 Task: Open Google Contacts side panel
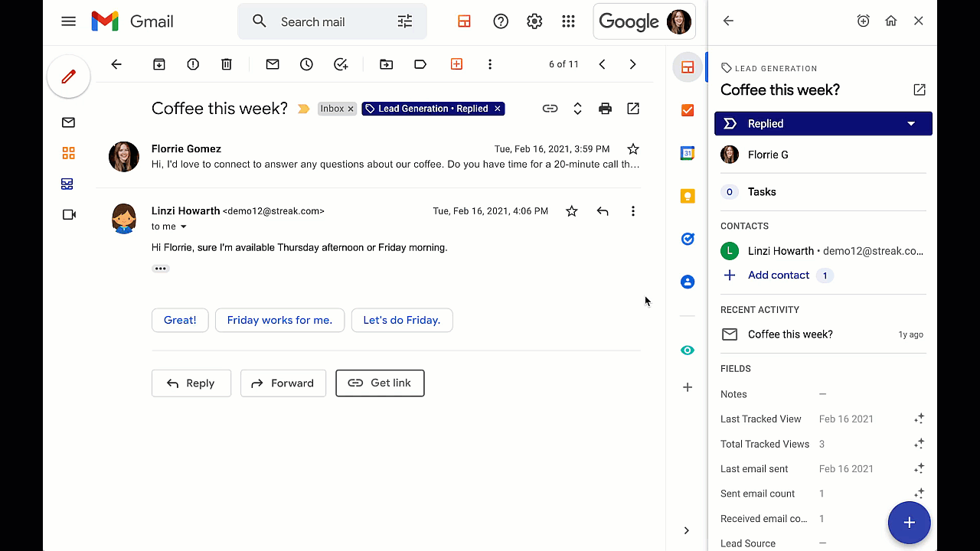click(687, 282)
